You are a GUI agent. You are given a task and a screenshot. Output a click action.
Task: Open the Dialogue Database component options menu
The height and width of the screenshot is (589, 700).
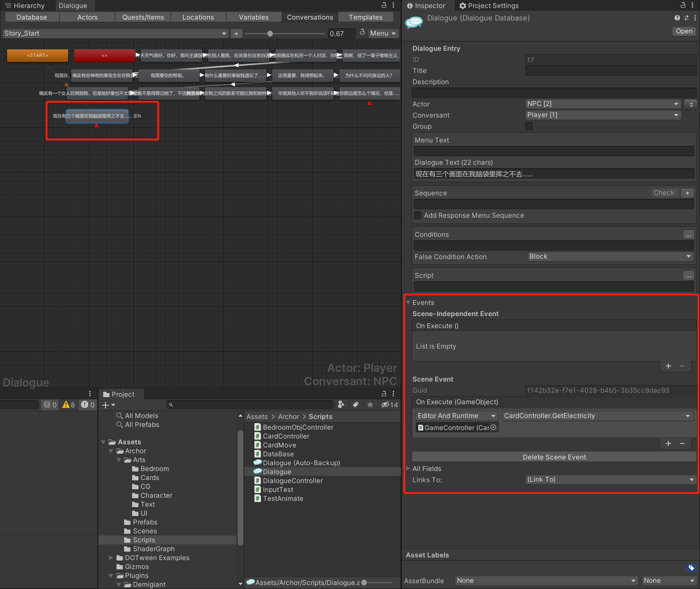[695, 18]
